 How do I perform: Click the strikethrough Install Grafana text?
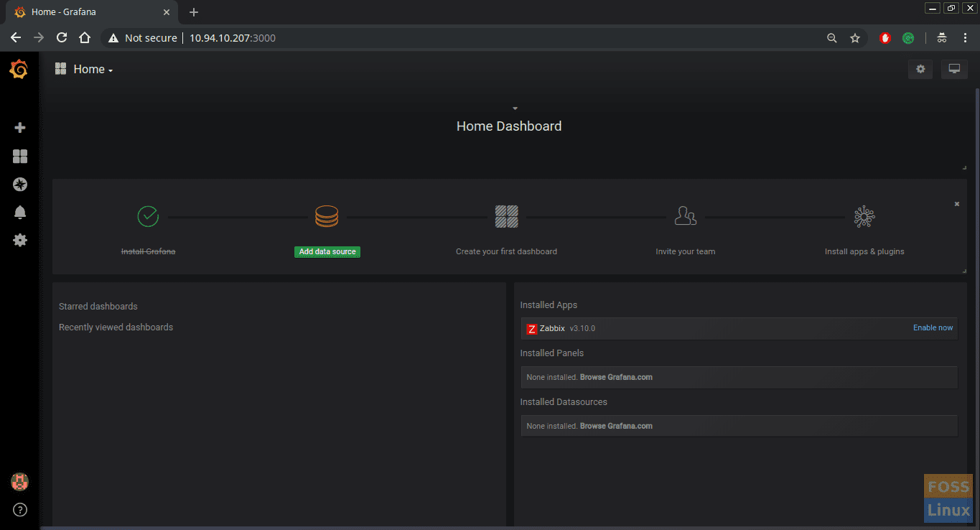coord(148,252)
